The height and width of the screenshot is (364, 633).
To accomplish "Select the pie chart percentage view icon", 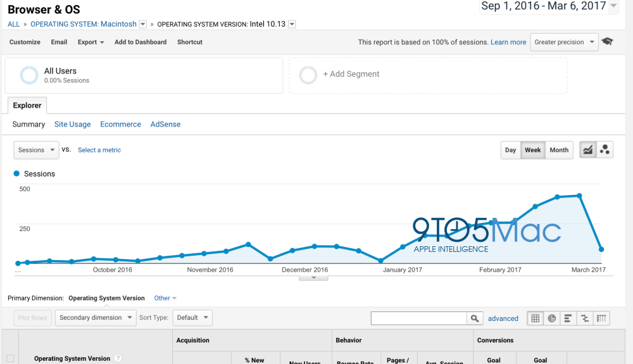I will pyautogui.click(x=552, y=318).
